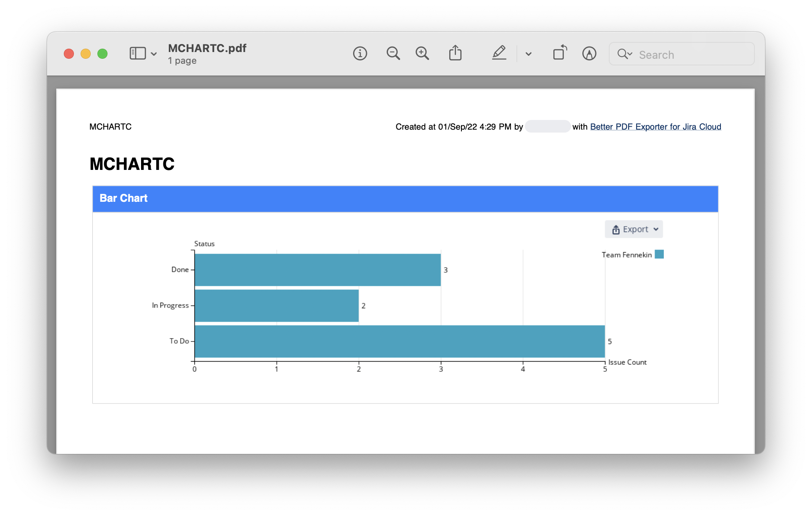
Task: Click the Inspector info icon
Action: [x=360, y=54]
